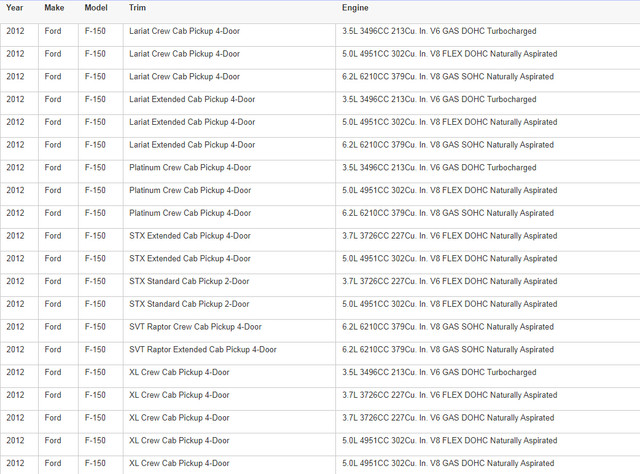Viewport: 640px width, 474px height.
Task: Select 3.5L Turbocharged engine in XL Crew Cab row
Action: pyautogui.click(x=439, y=372)
